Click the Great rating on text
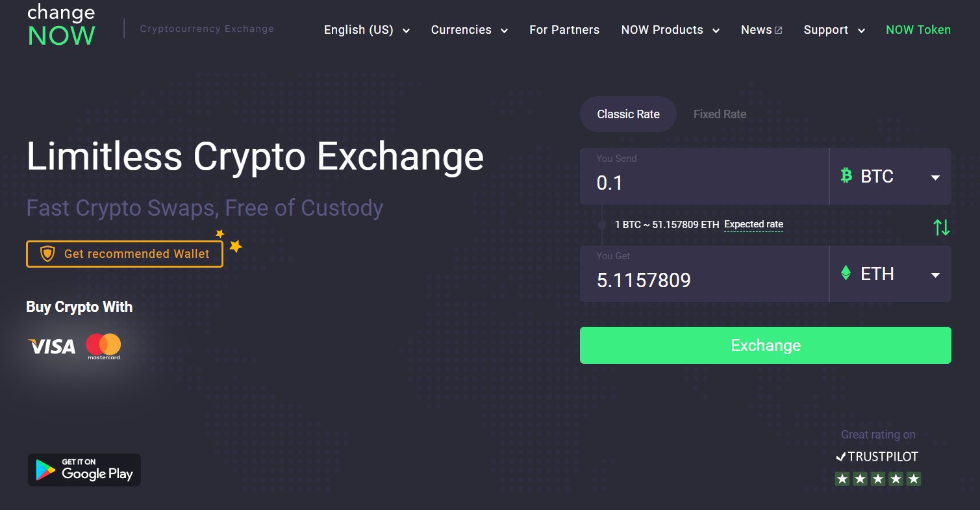The image size is (980, 510). tap(878, 435)
